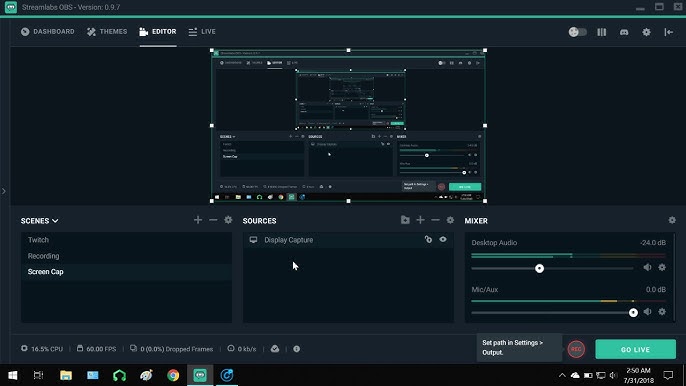Select the Editor tab
Screen dimensions: 686x386
(158, 32)
